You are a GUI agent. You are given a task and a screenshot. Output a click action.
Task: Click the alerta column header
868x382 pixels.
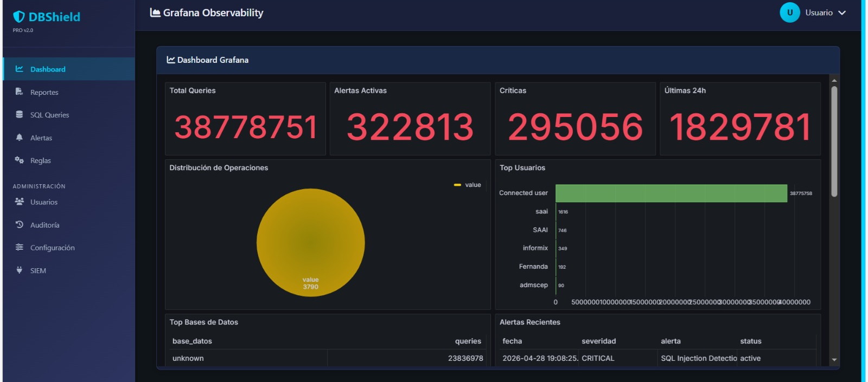pyautogui.click(x=671, y=341)
